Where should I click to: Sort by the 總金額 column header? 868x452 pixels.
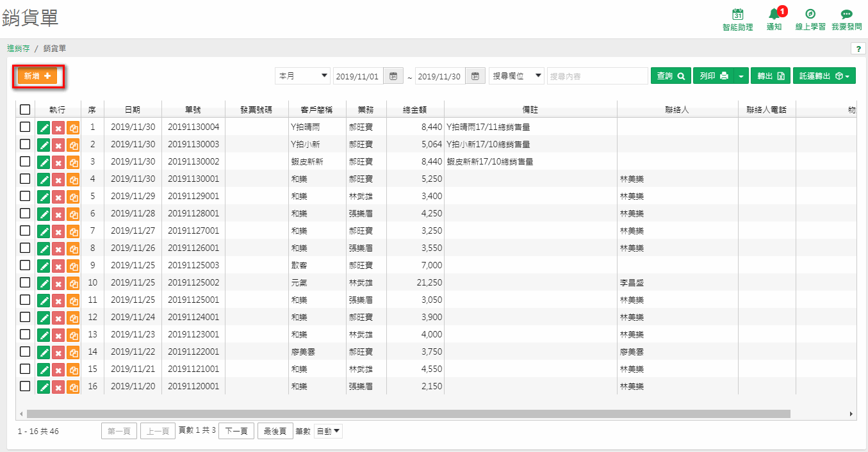coord(415,109)
